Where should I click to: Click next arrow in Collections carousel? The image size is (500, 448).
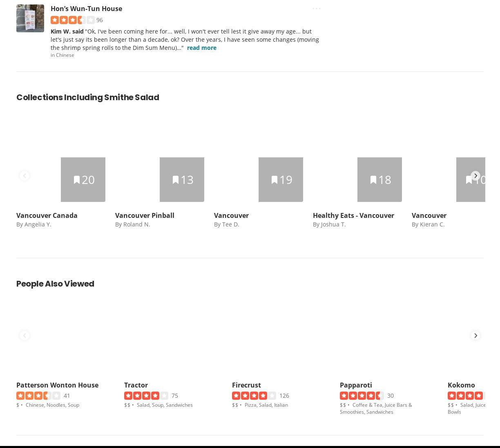pos(475,176)
